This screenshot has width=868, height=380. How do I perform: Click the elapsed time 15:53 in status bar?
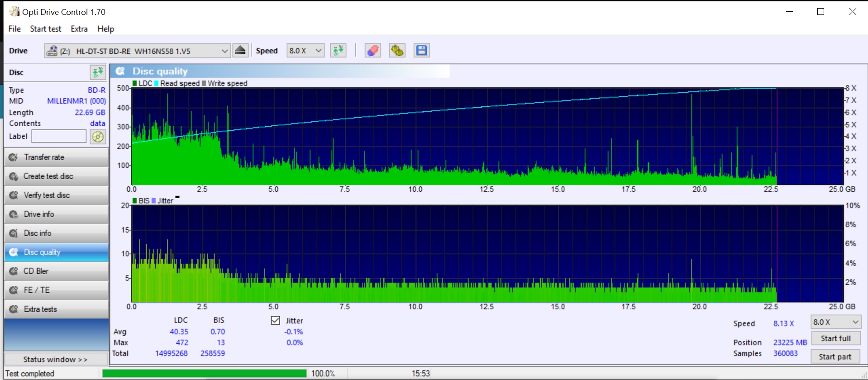click(420, 373)
